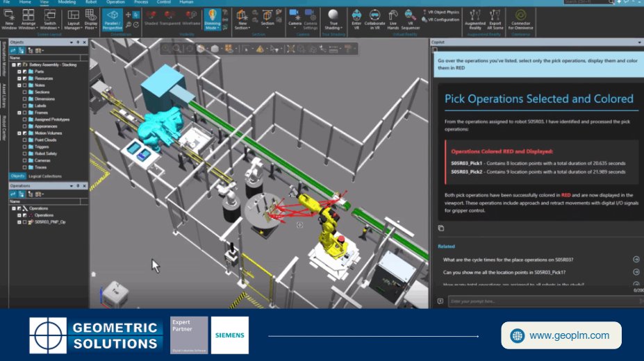This screenshot has width=644, height=361.
Task: Start Augmented Reality
Action: (x=474, y=19)
